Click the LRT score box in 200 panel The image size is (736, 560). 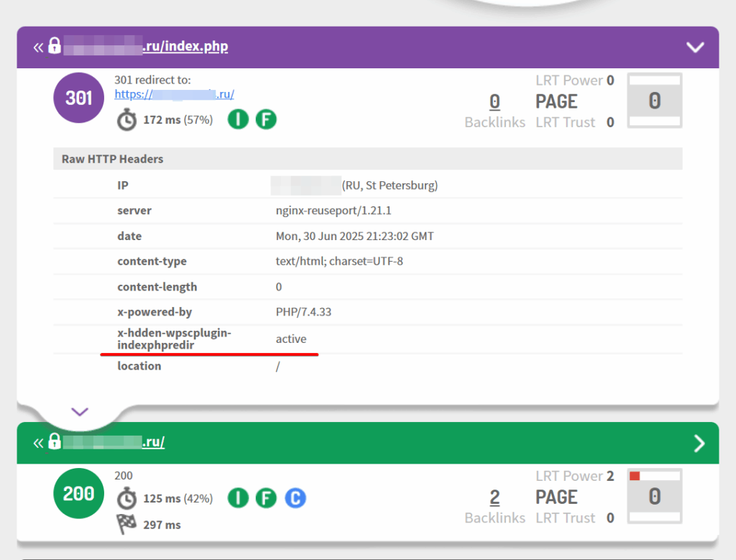point(655,496)
